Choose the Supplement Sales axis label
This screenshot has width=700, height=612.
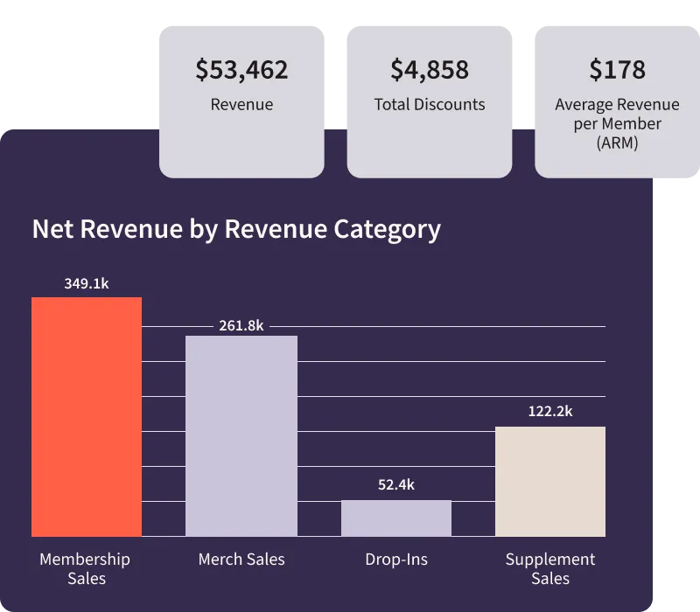click(550, 568)
